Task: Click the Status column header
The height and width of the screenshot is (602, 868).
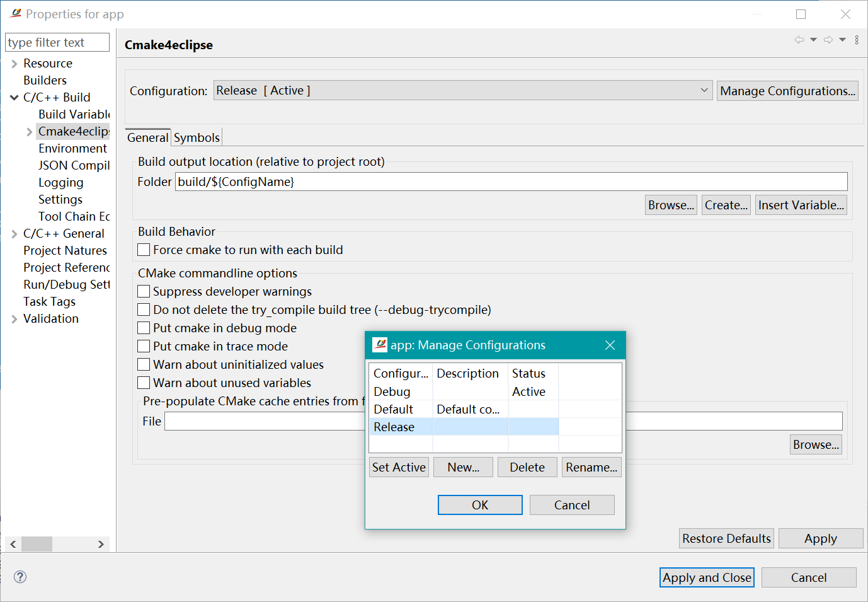Action: [533, 373]
